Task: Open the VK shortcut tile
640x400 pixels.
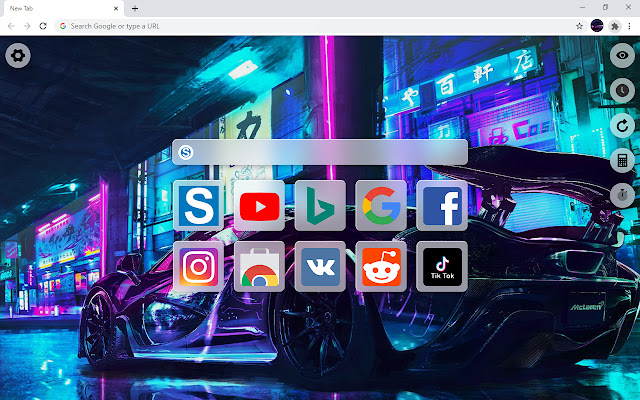Action: point(320,267)
